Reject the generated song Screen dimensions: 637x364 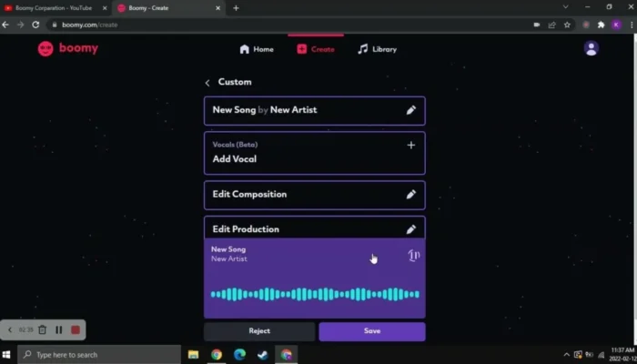(259, 331)
